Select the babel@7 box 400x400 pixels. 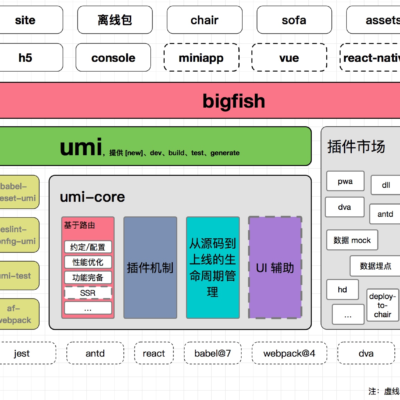(x=213, y=353)
